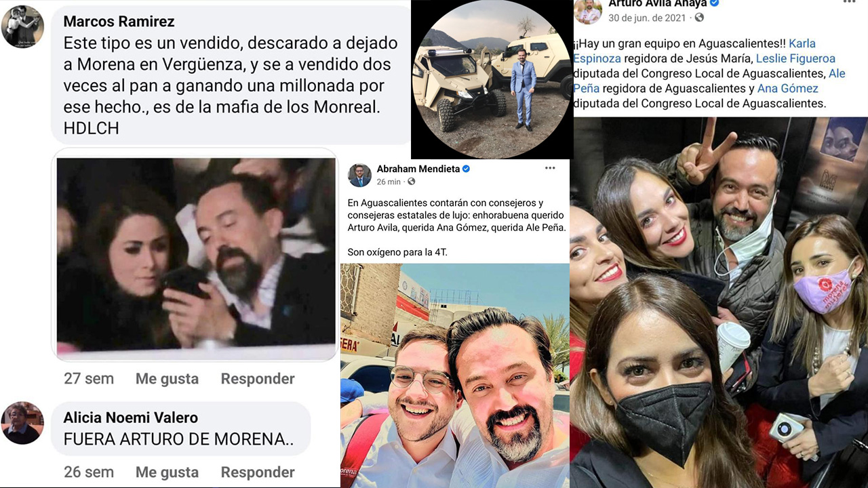Click Abraham Mendieta verified badge

pos(467,169)
